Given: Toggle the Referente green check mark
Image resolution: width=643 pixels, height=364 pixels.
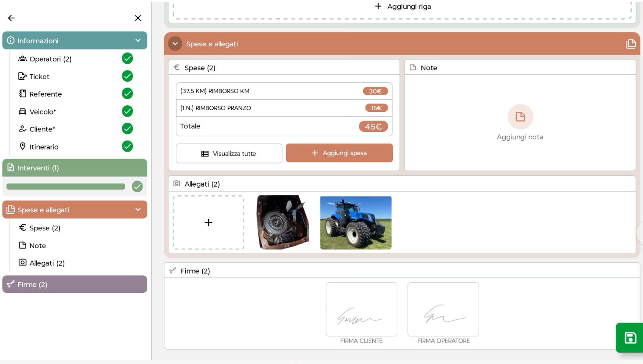Looking at the screenshot, I should coord(127,94).
